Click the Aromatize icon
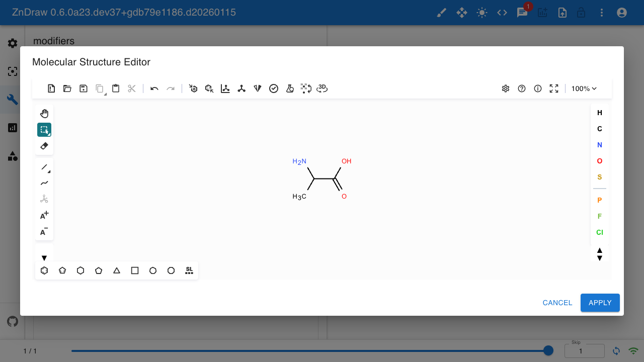This screenshot has height=362, width=644. pos(193,88)
